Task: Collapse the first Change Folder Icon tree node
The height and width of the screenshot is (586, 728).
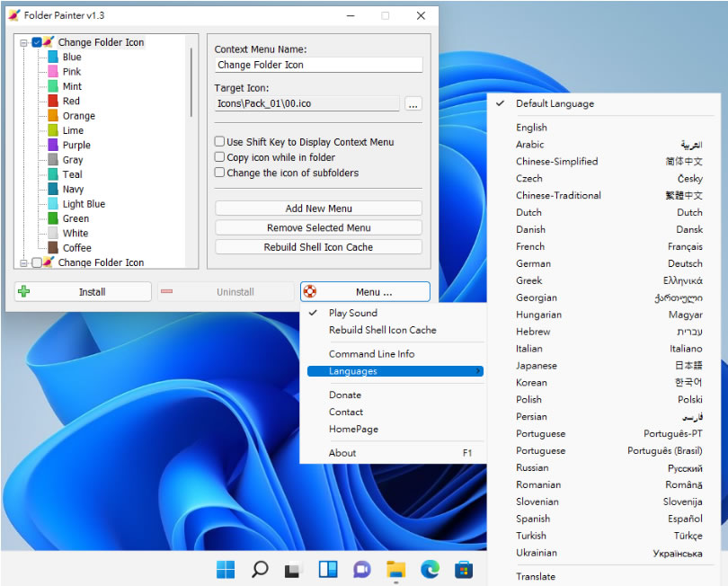Action: coord(23,43)
